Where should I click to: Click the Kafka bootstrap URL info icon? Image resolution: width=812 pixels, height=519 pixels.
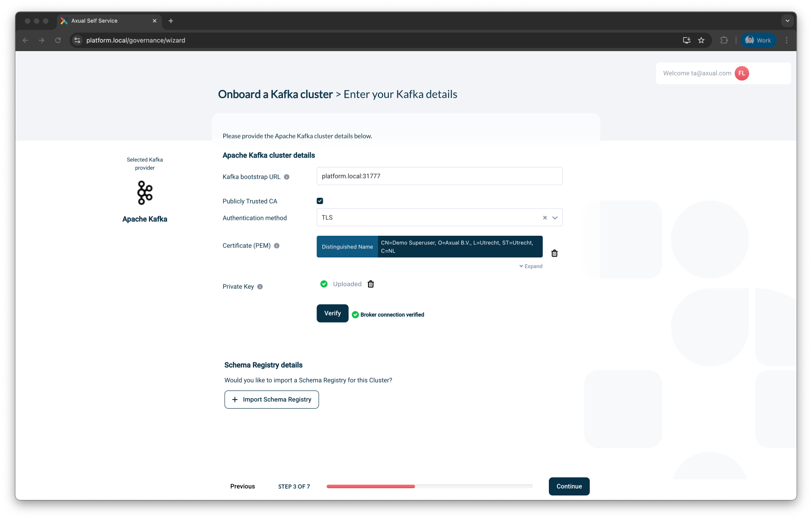click(x=288, y=177)
